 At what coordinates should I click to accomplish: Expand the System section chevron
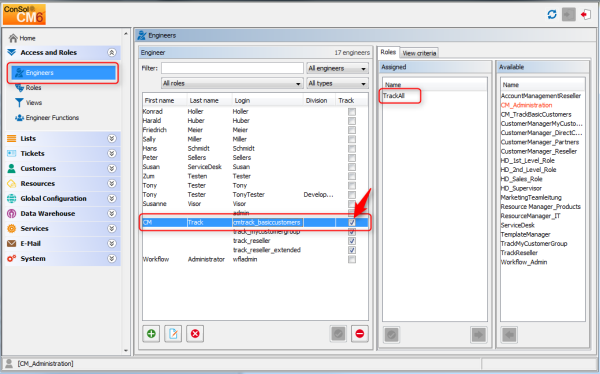click(x=112, y=259)
